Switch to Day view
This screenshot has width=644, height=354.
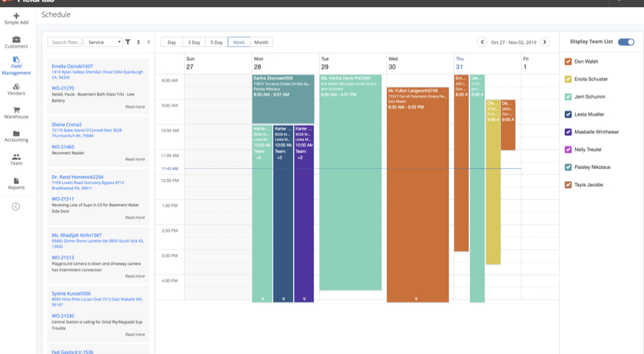[x=172, y=42]
